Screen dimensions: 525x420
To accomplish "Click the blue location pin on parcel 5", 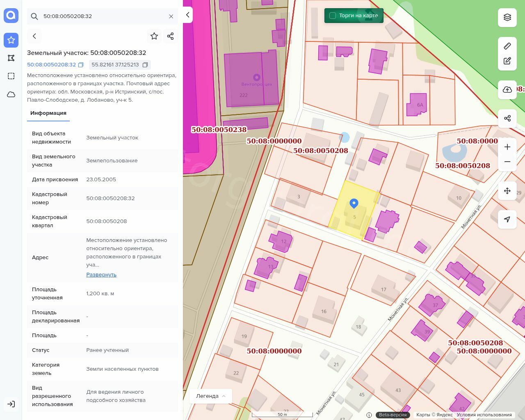I will click(354, 203).
